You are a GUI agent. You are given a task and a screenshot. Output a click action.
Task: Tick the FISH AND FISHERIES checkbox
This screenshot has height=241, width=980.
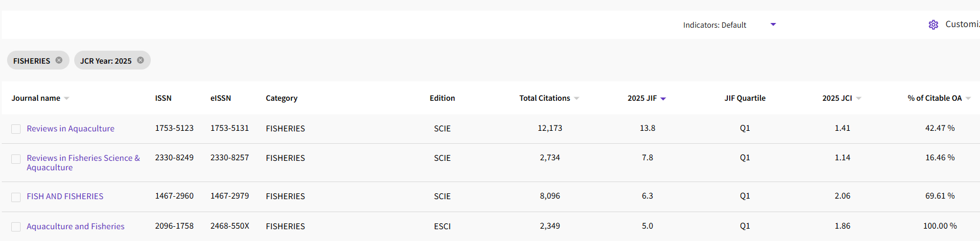16,197
